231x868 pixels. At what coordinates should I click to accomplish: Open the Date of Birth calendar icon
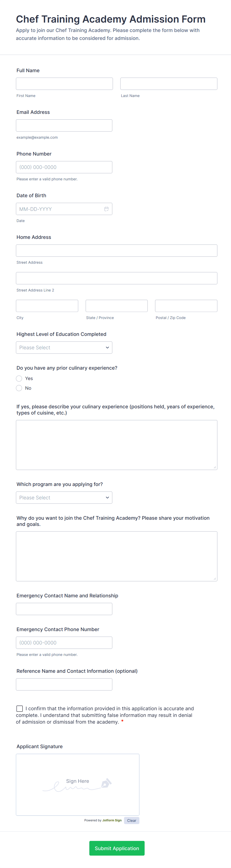106,209
